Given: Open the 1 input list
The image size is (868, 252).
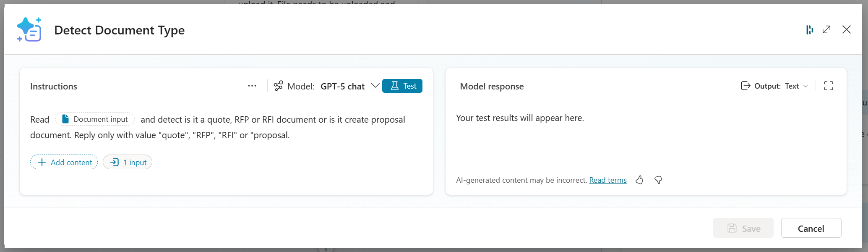Looking at the screenshot, I should 128,162.
